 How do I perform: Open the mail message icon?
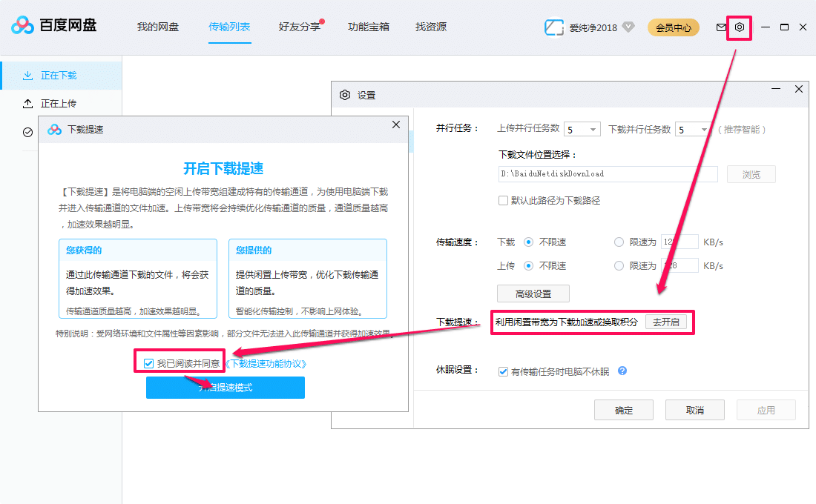721,27
